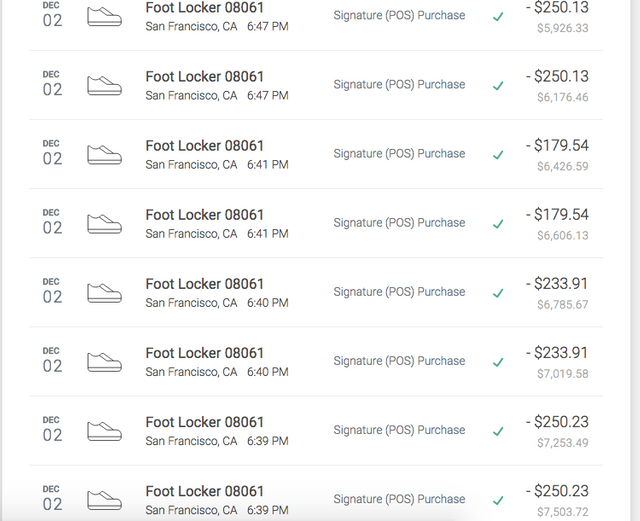Click shoe icon of $7,253.49 balance transaction
The height and width of the screenshot is (521, 640).
pos(104,431)
